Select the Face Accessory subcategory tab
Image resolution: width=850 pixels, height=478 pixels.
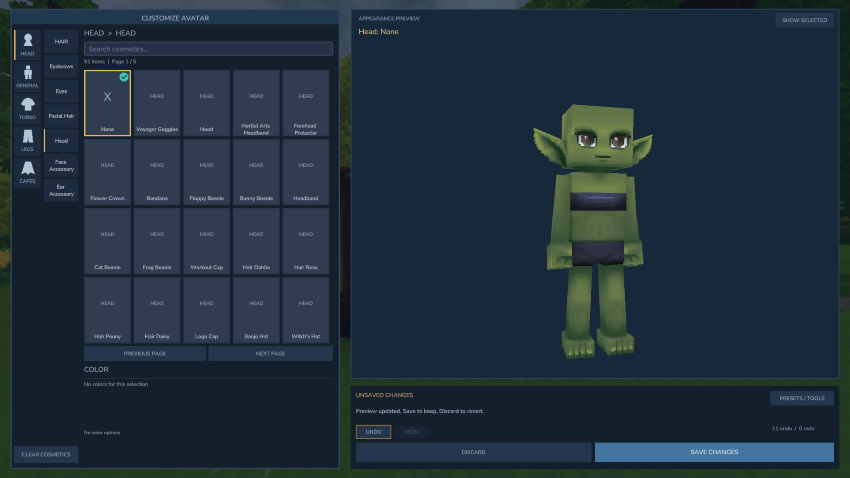(x=61, y=165)
